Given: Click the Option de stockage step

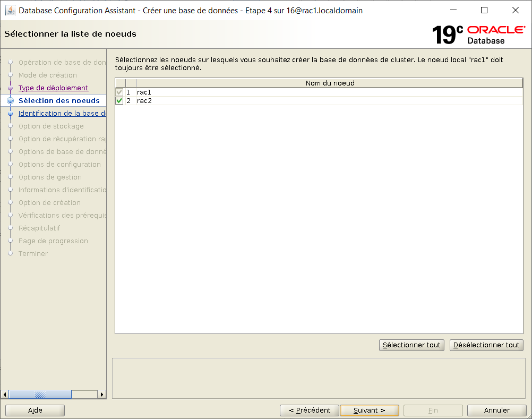Looking at the screenshot, I should tap(51, 126).
